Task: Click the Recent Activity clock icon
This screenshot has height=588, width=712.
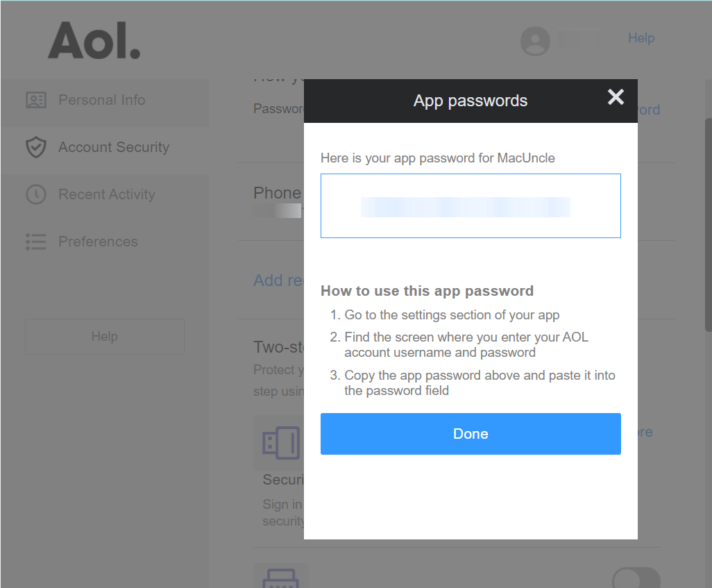Action: 35,194
